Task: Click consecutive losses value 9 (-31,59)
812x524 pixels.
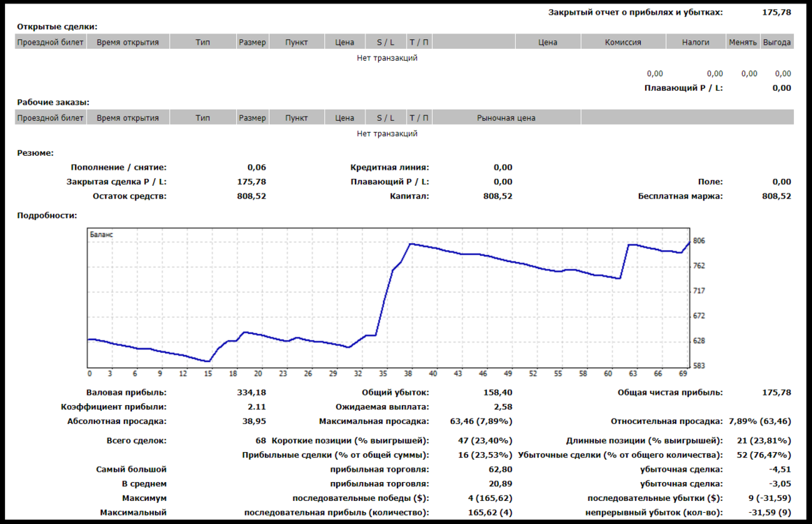Action: point(769,498)
